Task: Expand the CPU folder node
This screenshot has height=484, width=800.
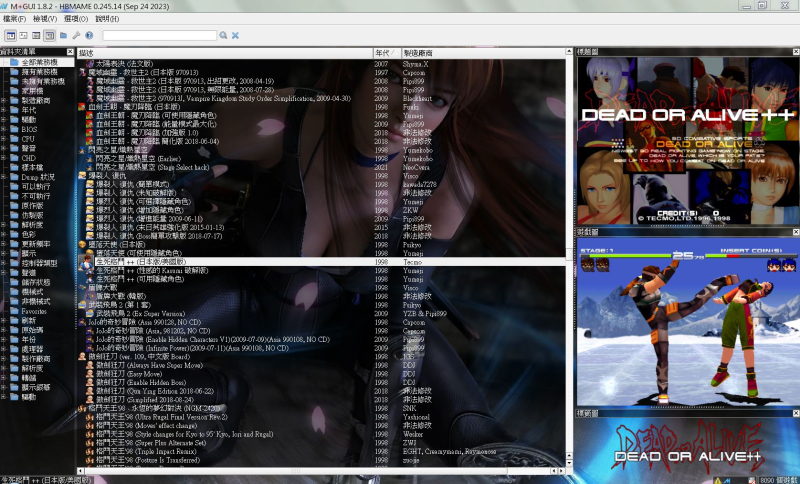Action: [x=4, y=139]
